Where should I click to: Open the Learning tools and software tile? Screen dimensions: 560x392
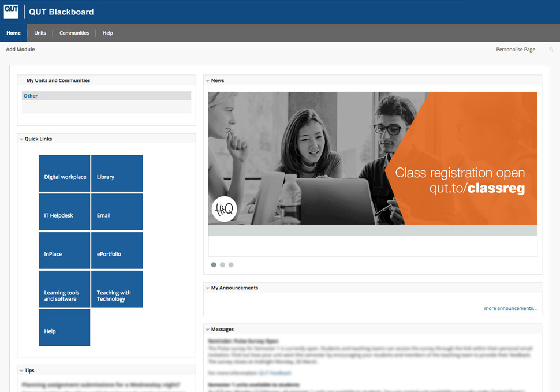[64, 289]
